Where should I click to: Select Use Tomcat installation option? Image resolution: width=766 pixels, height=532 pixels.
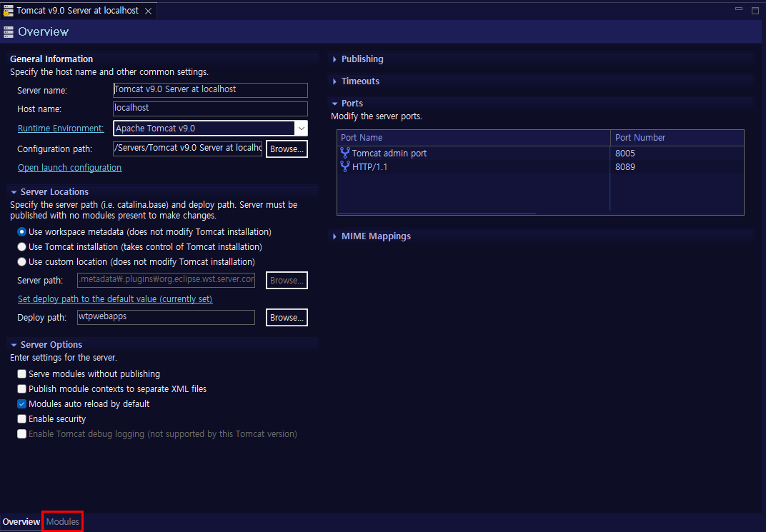pos(21,247)
